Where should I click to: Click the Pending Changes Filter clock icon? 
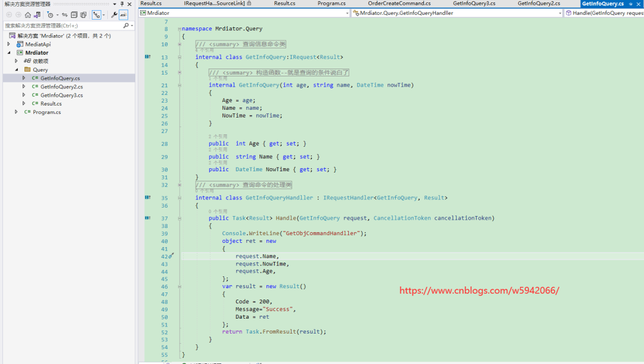click(x=51, y=14)
